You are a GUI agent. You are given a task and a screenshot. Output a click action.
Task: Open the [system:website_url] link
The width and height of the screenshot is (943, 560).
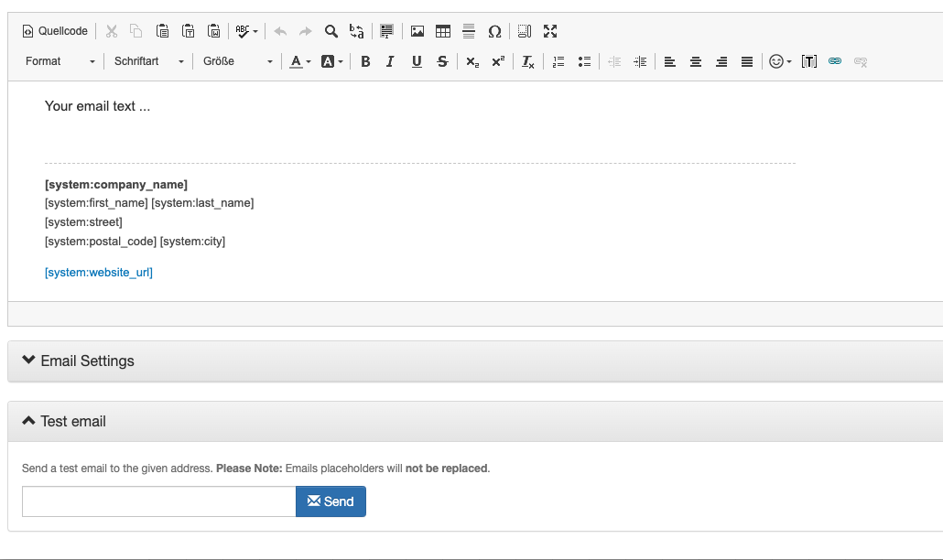click(x=99, y=273)
